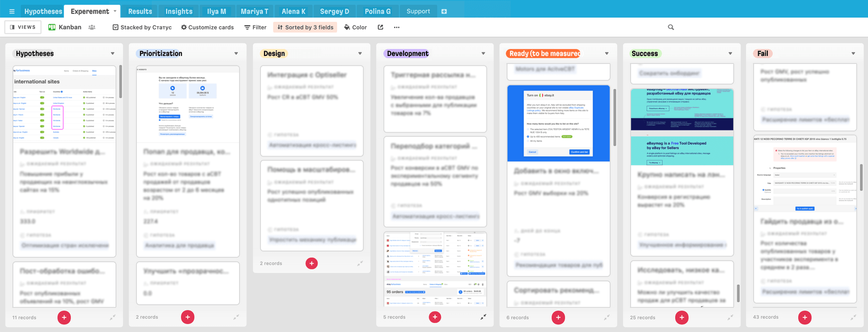Open collaborators icon next to Kanban
This screenshot has width=868, height=332.
point(92,27)
